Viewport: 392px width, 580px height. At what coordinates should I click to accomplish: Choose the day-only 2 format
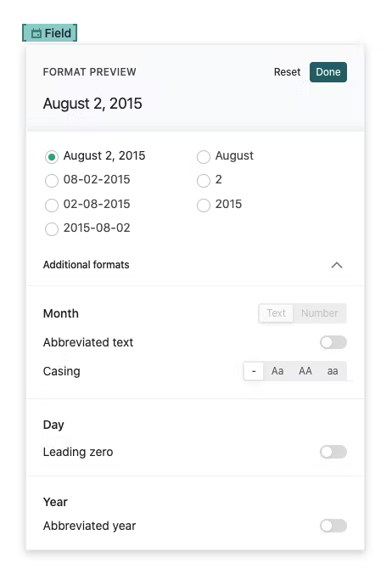[x=204, y=181]
